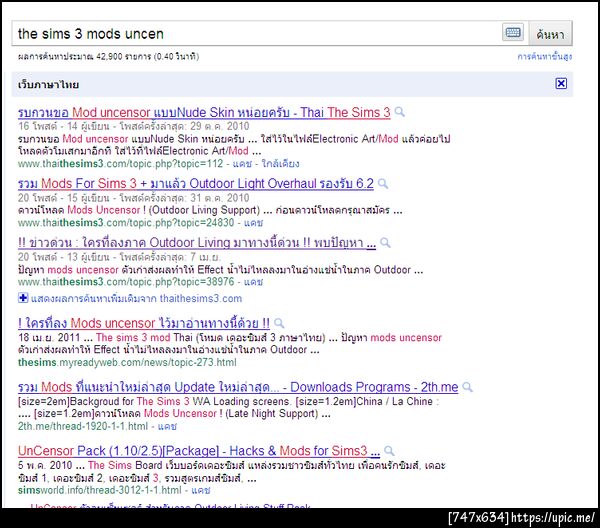Image resolution: width=600 pixels, height=528 pixels.
Task: Click the on-screen keyboard icon in search box
Action: [x=513, y=33]
